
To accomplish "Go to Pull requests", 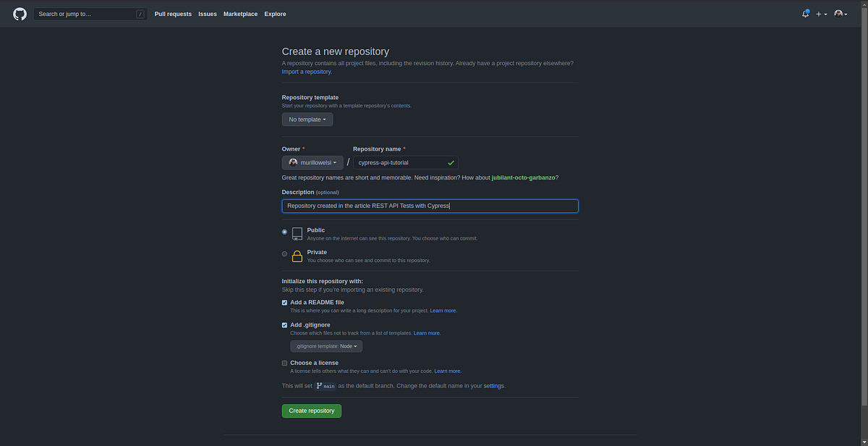I will (173, 13).
